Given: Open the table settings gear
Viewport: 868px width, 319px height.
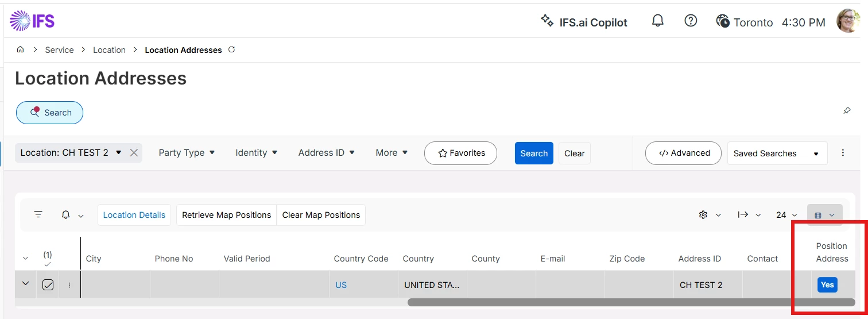Looking at the screenshot, I should click(x=703, y=215).
